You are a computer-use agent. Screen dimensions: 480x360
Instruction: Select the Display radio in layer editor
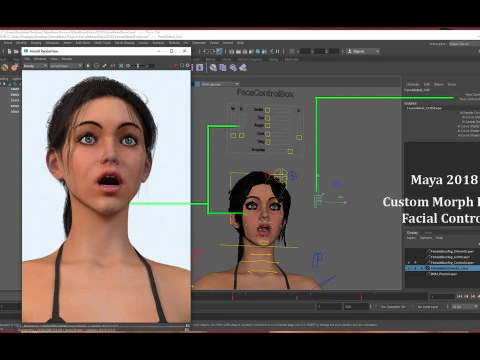(x=412, y=232)
